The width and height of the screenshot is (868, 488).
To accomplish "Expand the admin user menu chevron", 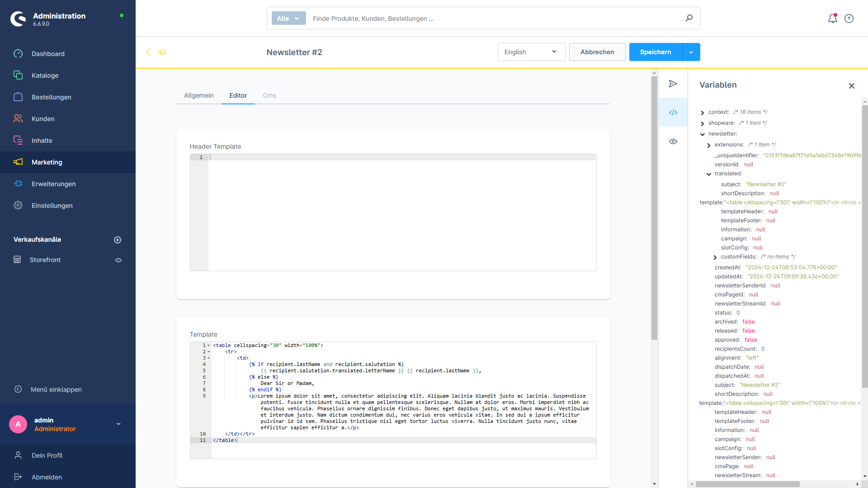I will (x=118, y=424).
